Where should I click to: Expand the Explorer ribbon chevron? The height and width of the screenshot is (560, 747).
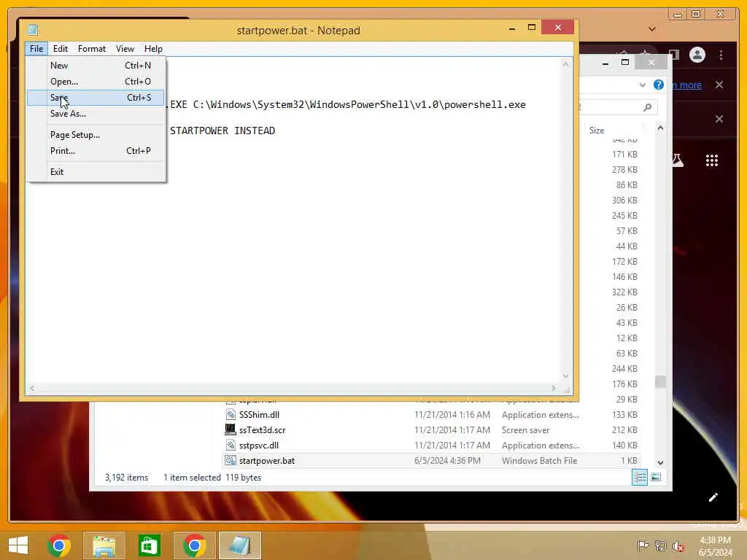(x=642, y=85)
